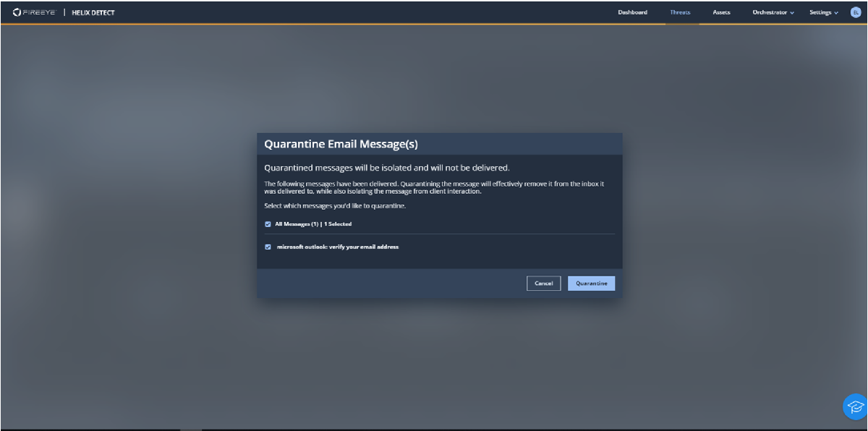The height and width of the screenshot is (431, 868).
Task: Uncheck the microsoft outlook message checkbox
Action: tap(268, 247)
